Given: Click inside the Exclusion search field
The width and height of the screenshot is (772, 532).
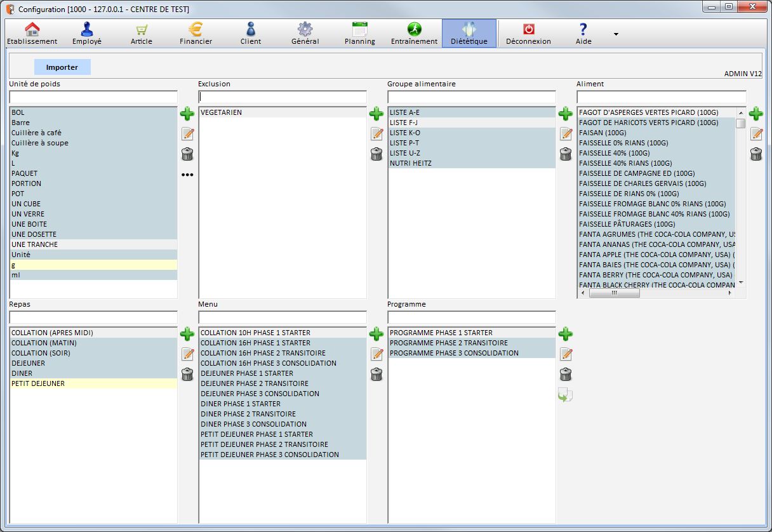Looking at the screenshot, I should [282, 97].
